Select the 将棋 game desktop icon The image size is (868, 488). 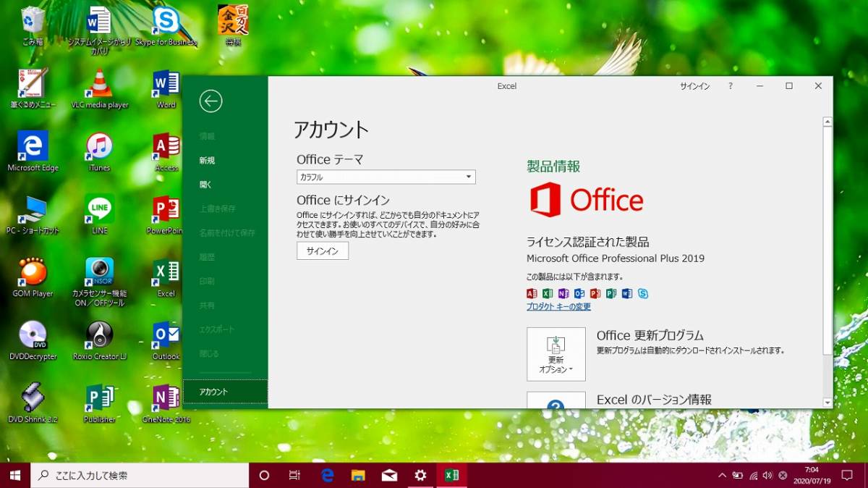232,26
